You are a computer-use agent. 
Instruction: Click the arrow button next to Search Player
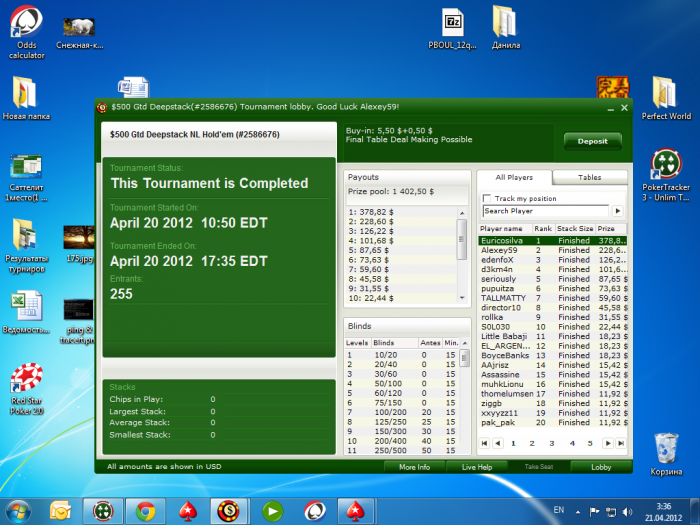[x=617, y=211]
